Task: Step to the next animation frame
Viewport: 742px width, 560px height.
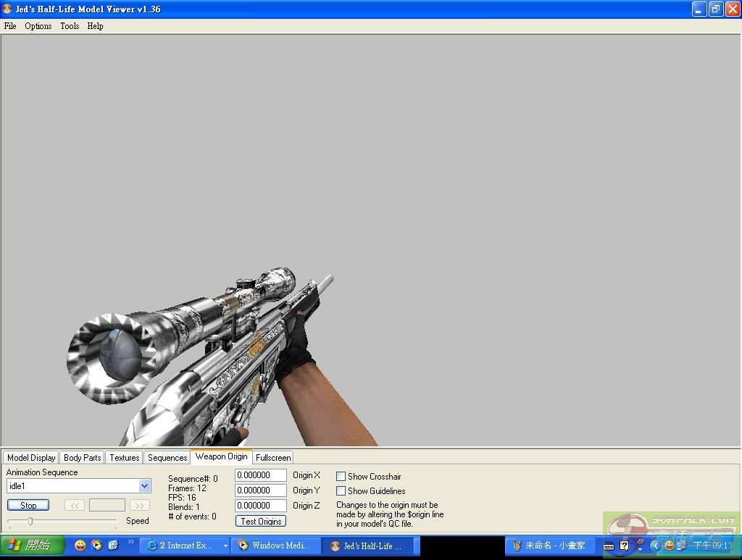Action: pyautogui.click(x=140, y=505)
